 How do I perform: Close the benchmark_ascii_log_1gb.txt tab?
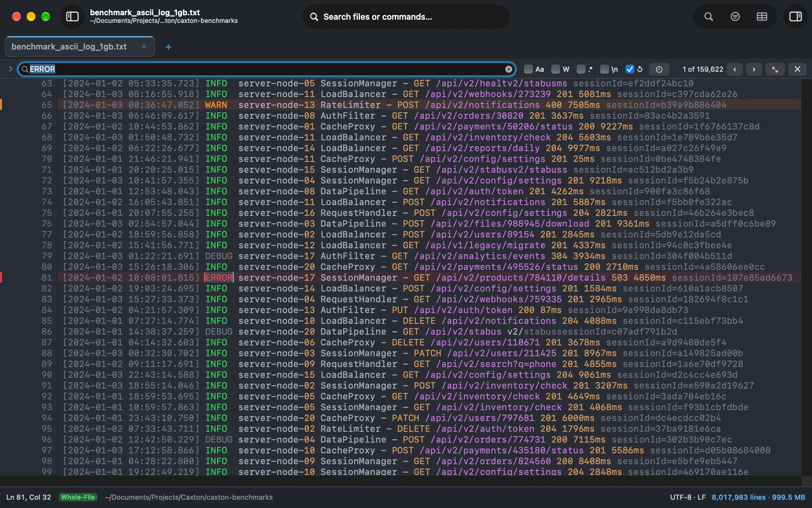144,47
